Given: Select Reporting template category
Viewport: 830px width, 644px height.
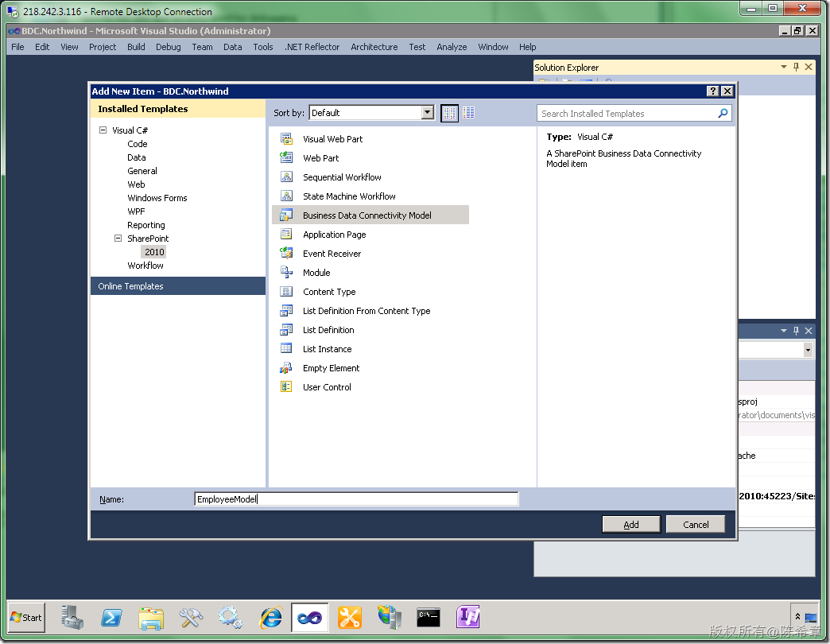Looking at the screenshot, I should (146, 225).
